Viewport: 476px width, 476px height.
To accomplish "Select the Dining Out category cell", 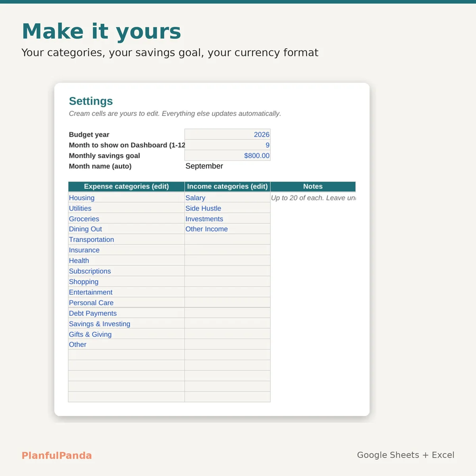I will (x=127, y=229).
